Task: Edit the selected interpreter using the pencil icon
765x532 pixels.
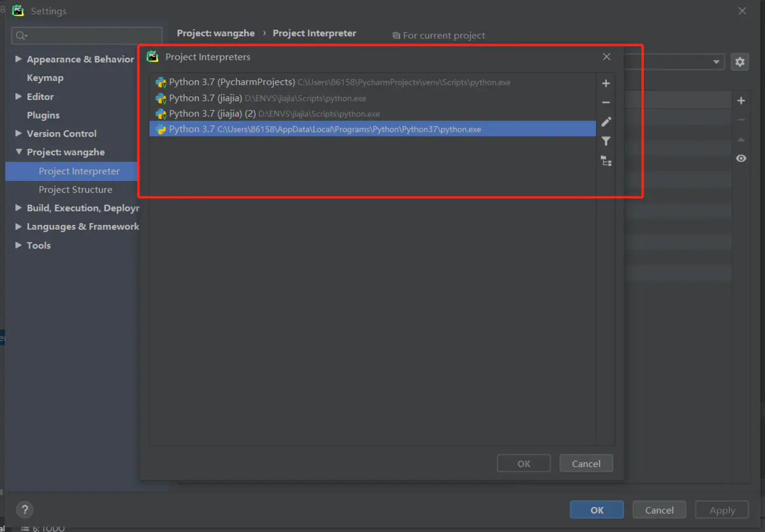Action: coord(606,122)
